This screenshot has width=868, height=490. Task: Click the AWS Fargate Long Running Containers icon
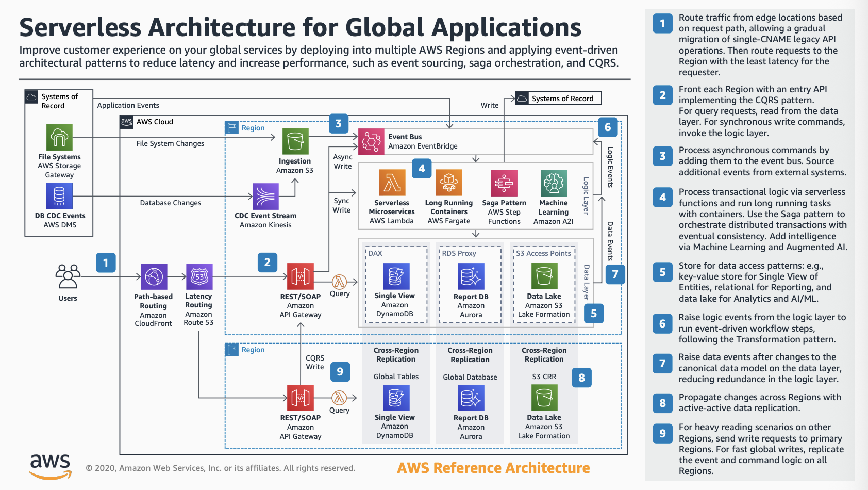[449, 183]
